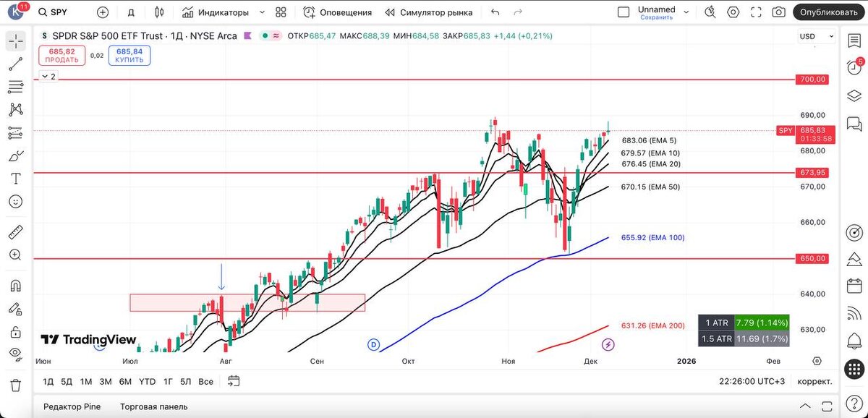The image size is (868, 418).
Task: Toggle stay-in-drawing-mode pencil lock
Action: [15, 309]
